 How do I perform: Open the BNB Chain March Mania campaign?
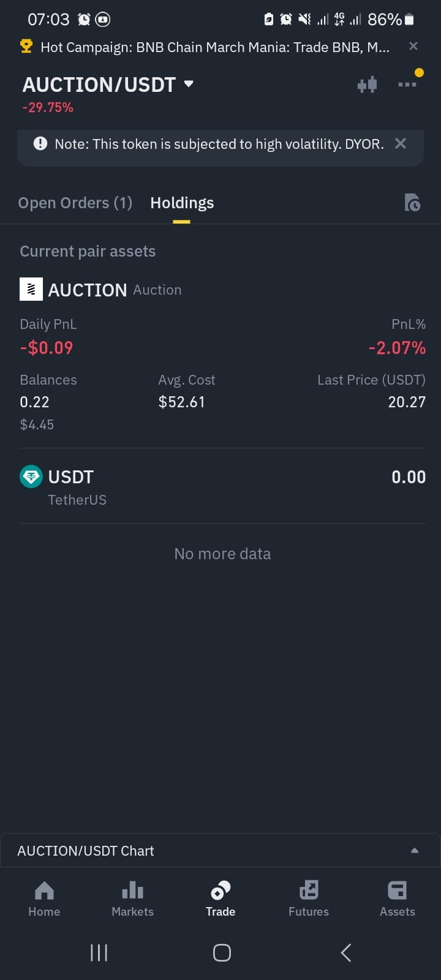(215, 47)
